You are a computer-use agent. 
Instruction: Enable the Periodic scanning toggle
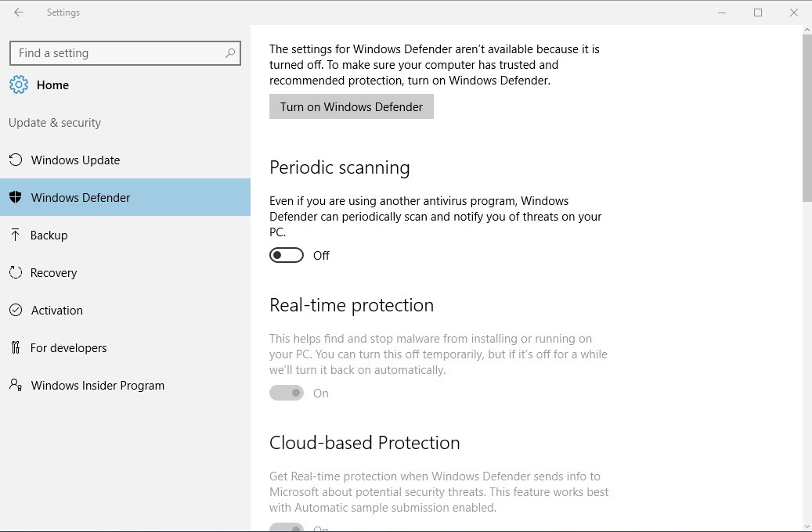(x=287, y=255)
